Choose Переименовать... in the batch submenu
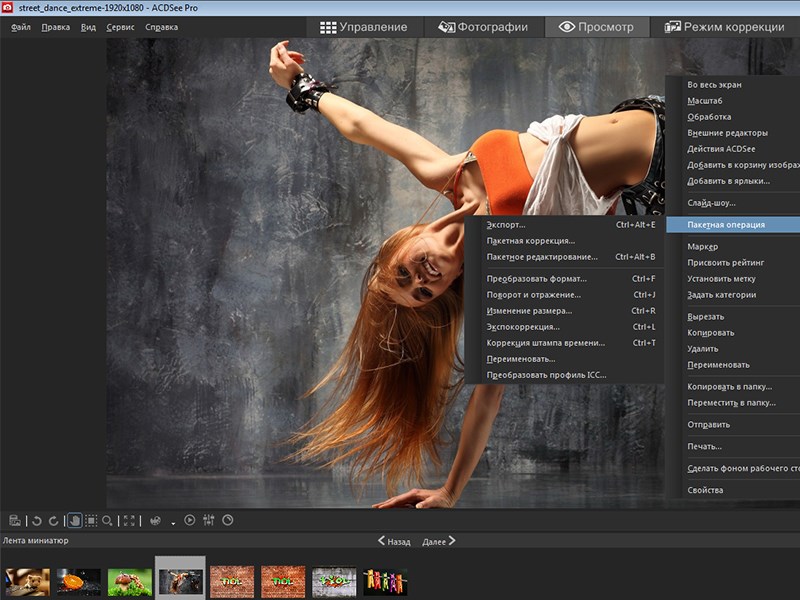Viewport: 800px width, 600px height. (565, 359)
